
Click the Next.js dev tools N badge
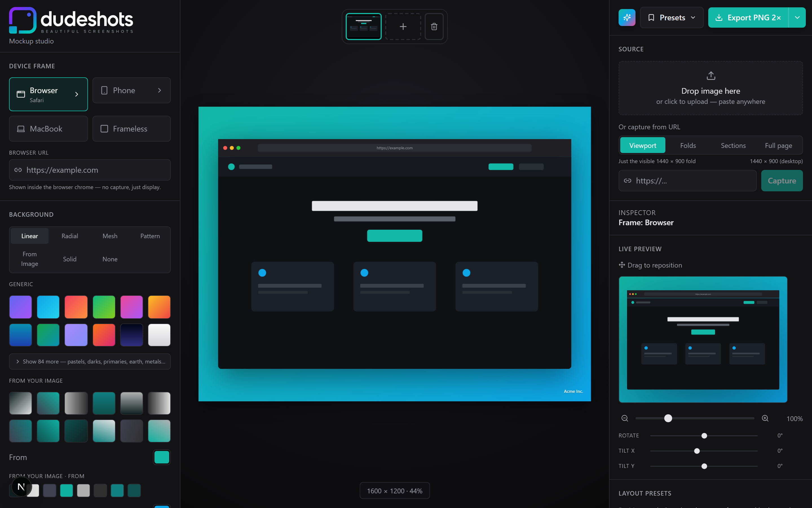21,487
